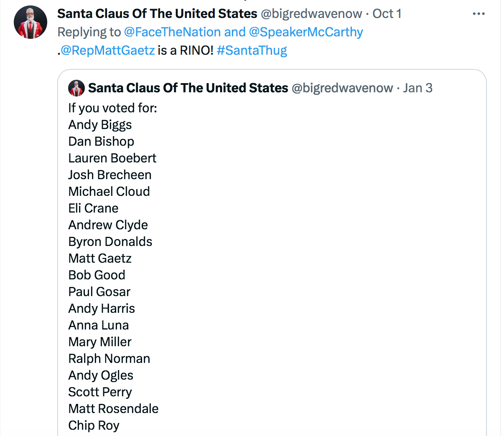The height and width of the screenshot is (436, 504).
Task: Click the Jan 3 quoted tweet date
Action: pyautogui.click(x=417, y=88)
